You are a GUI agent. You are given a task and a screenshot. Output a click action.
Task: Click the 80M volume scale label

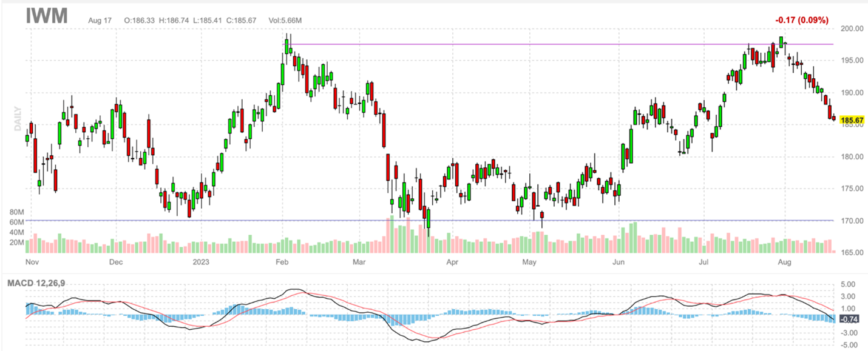tap(16, 212)
